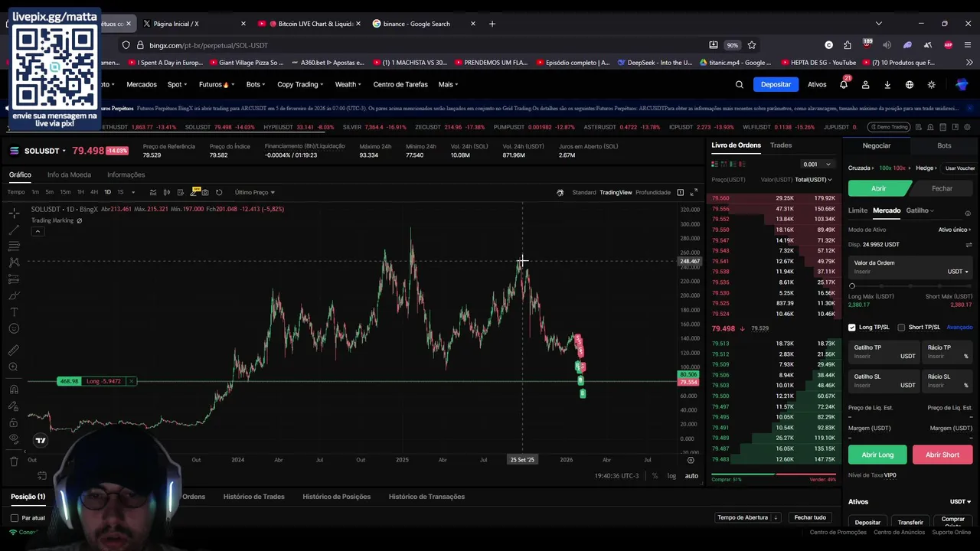Open the Tempo de Abertura sort dropdown
The image size is (980, 551).
coord(747,517)
